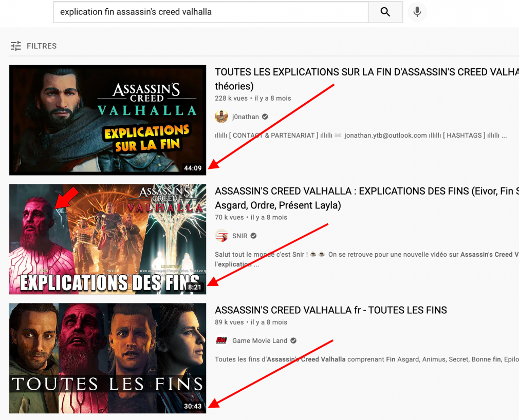Click the 8:21 duration badge
519x420 pixels.
pyautogui.click(x=195, y=287)
